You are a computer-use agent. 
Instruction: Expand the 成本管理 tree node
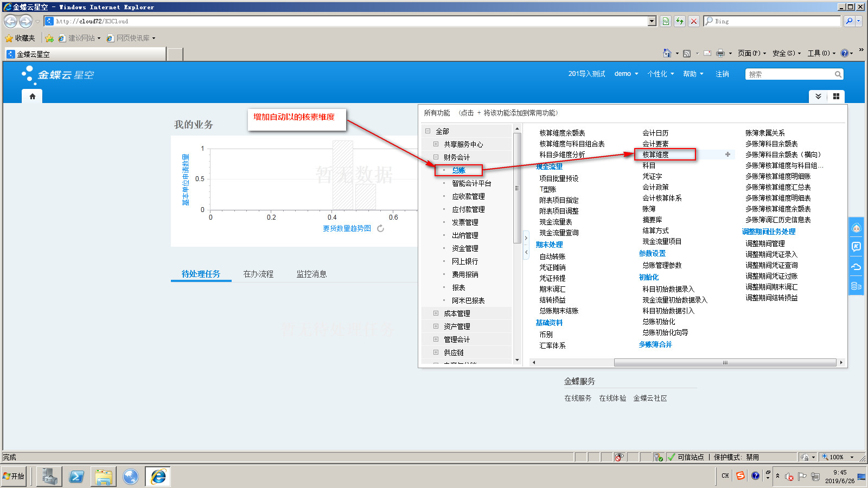coord(436,313)
